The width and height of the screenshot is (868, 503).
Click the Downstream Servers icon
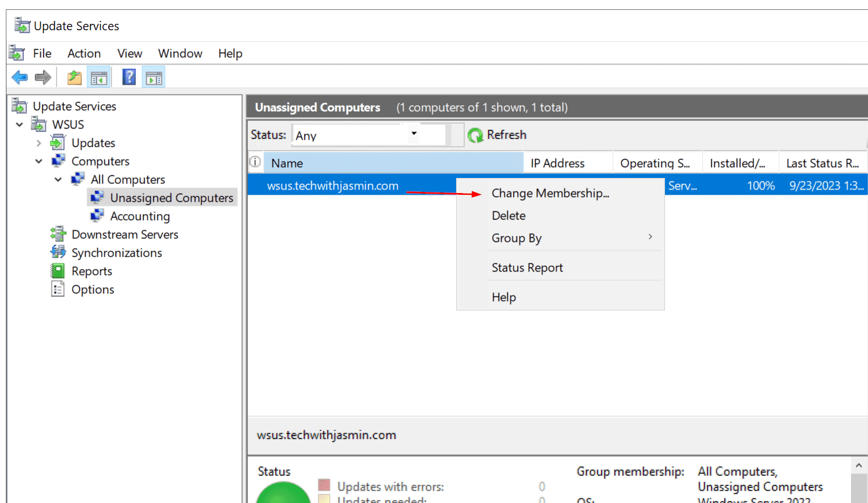click(58, 234)
